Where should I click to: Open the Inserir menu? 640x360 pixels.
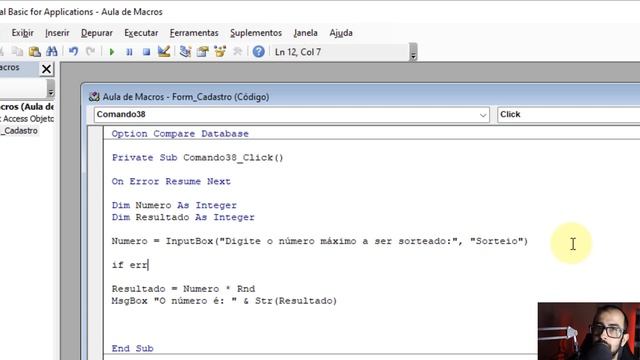pos(57,33)
